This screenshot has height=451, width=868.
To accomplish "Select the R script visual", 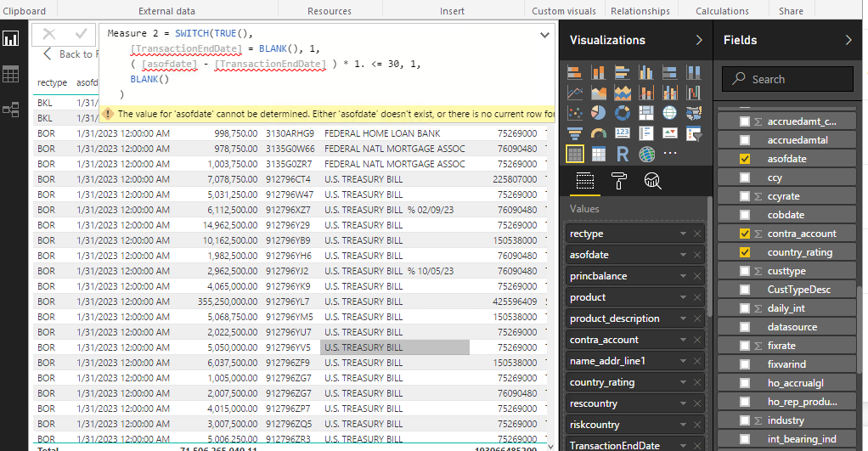I will click(x=623, y=154).
